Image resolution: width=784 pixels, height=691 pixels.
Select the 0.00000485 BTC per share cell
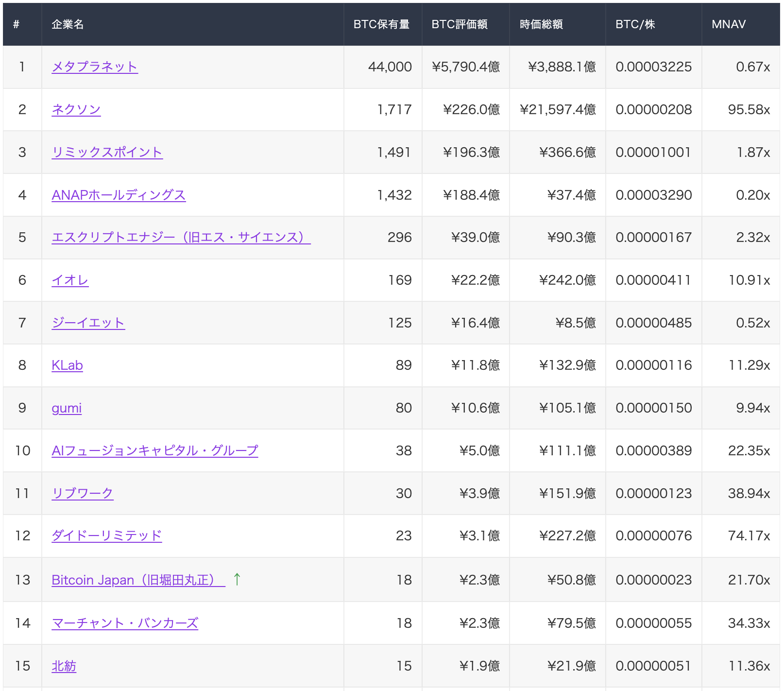click(653, 323)
